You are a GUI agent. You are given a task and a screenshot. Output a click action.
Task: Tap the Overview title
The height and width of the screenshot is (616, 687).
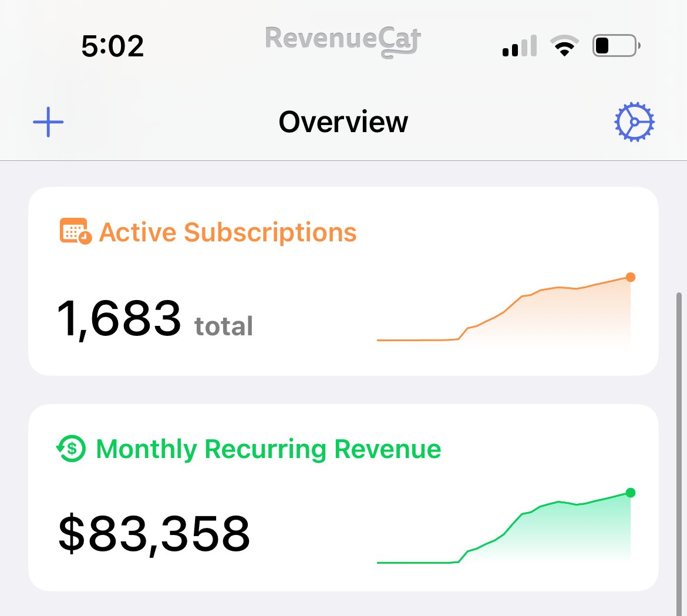343,122
